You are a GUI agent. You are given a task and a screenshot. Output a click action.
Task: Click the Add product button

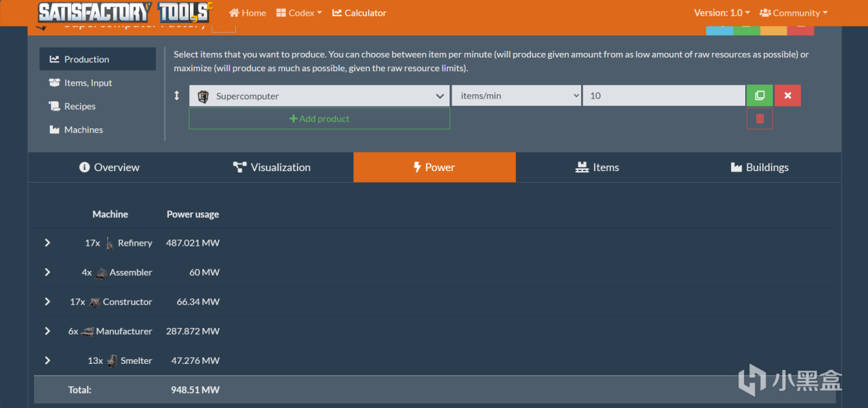tap(319, 118)
